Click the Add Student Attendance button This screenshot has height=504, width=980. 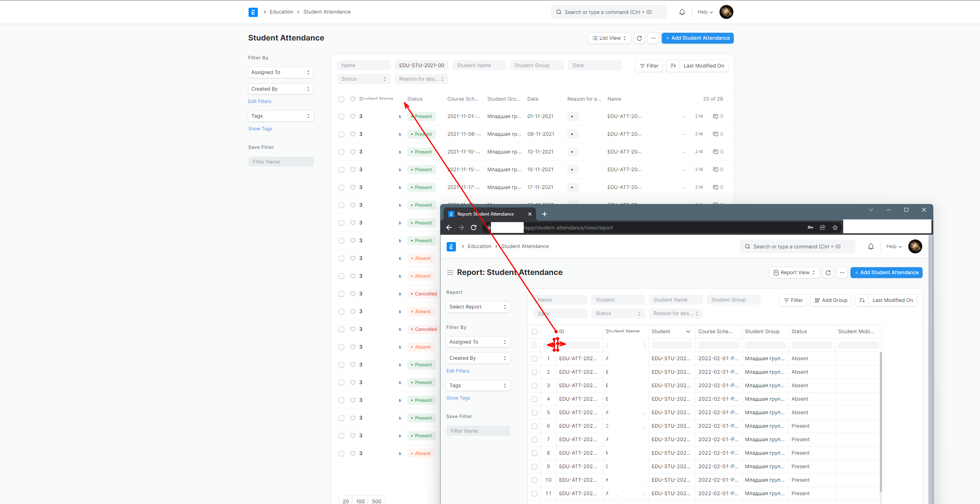coord(698,38)
